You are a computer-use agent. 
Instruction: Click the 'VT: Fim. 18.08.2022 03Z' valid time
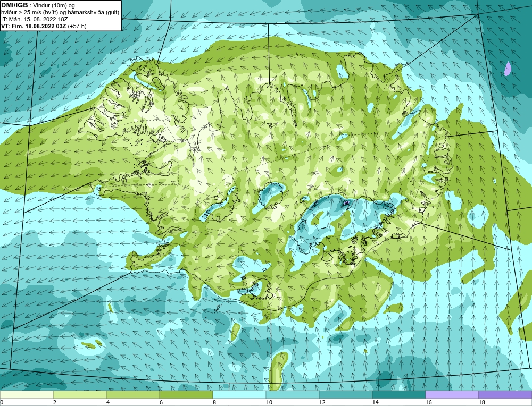click(34, 26)
